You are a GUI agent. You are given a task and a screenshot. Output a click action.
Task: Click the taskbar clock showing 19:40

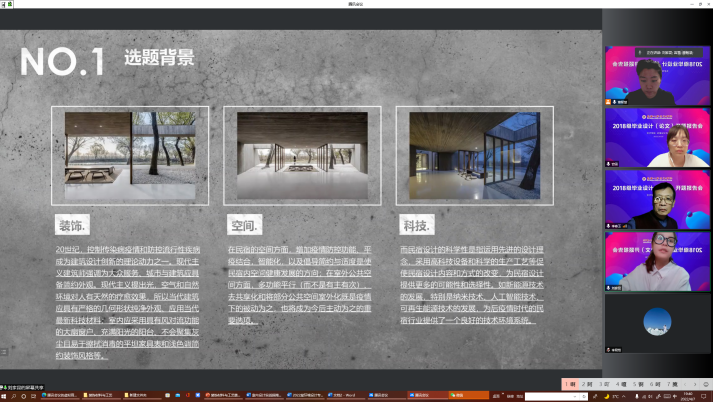coord(688,397)
